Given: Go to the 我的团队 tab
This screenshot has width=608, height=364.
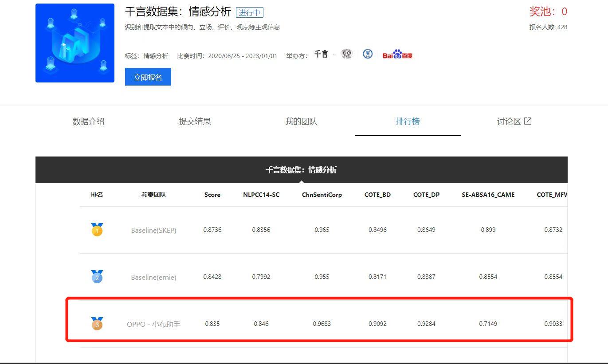Looking at the screenshot, I should point(301,121).
